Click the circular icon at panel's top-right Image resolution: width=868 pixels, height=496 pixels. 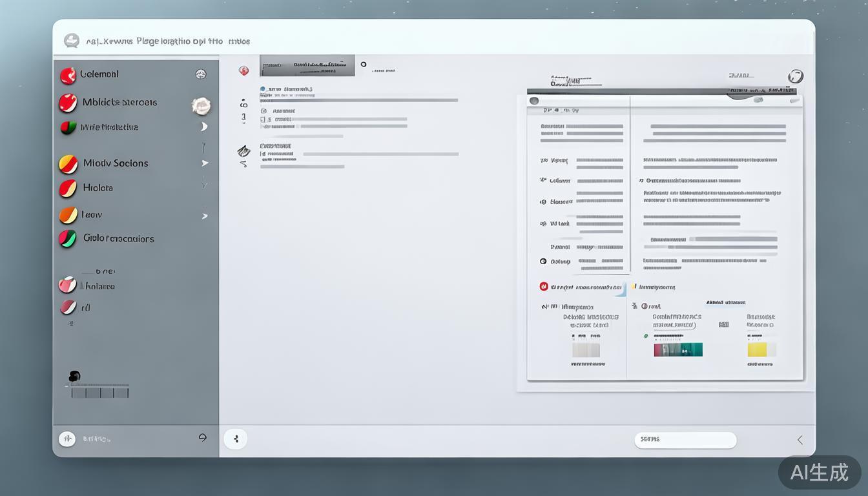pyautogui.click(x=796, y=76)
